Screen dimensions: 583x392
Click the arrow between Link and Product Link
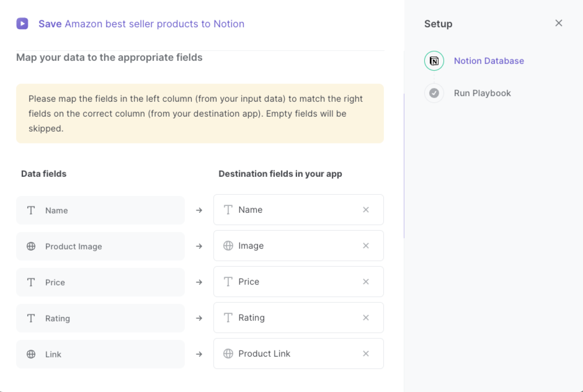199,354
